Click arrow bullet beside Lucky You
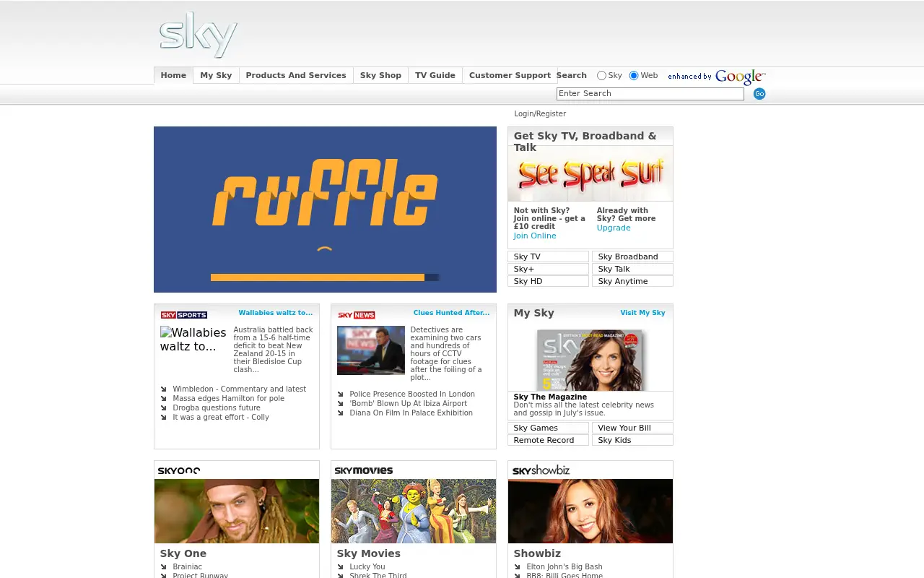The width and height of the screenshot is (924, 578). [x=341, y=567]
